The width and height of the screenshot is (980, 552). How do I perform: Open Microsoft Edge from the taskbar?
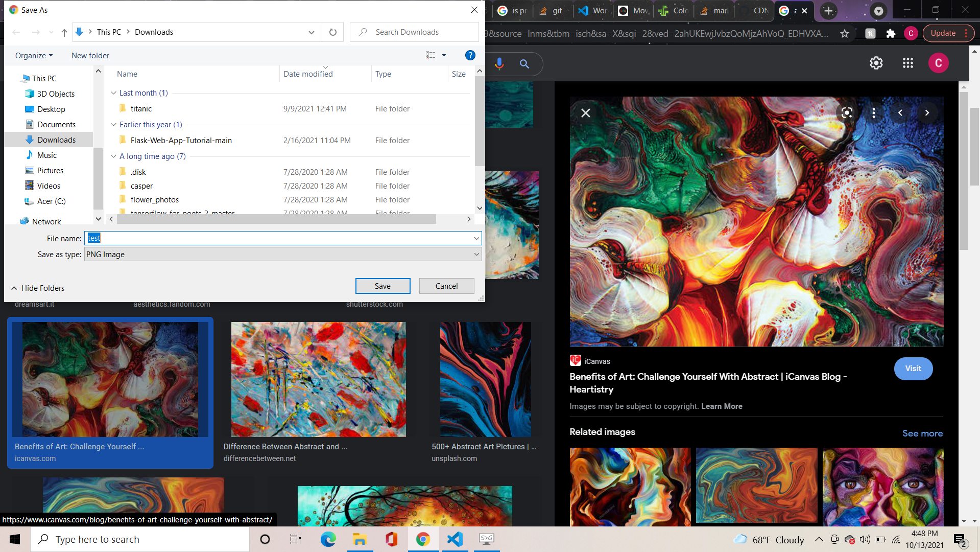click(x=328, y=539)
